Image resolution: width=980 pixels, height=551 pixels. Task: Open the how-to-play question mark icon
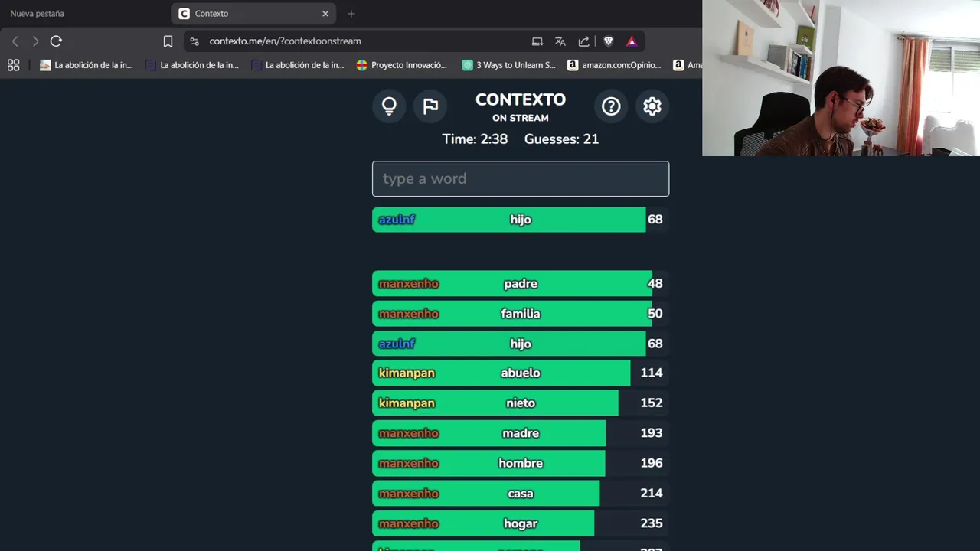coord(611,106)
